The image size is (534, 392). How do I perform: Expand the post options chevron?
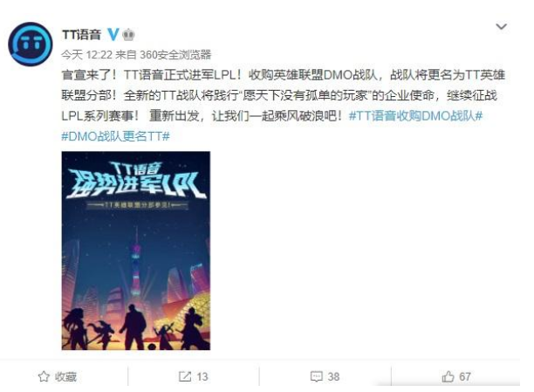click(x=501, y=26)
